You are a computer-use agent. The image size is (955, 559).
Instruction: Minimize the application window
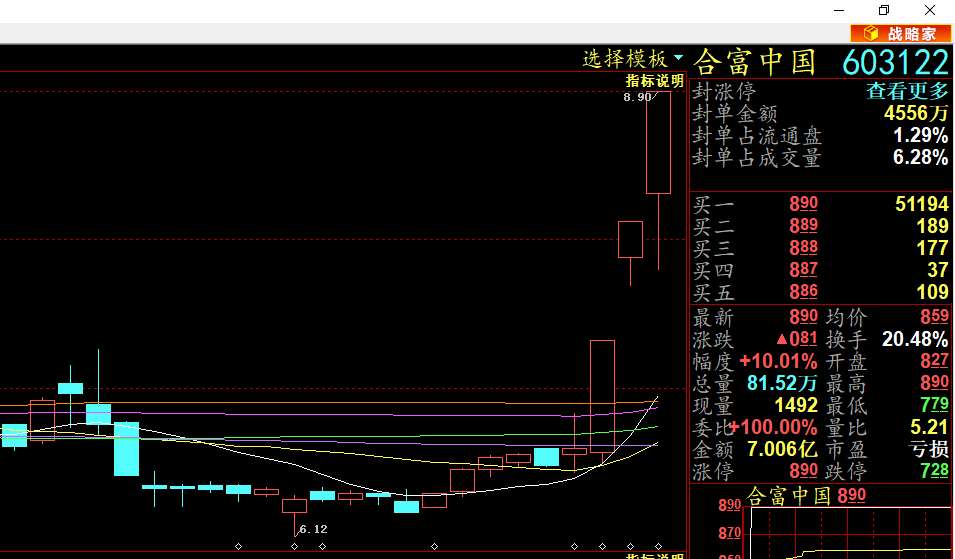pos(839,10)
